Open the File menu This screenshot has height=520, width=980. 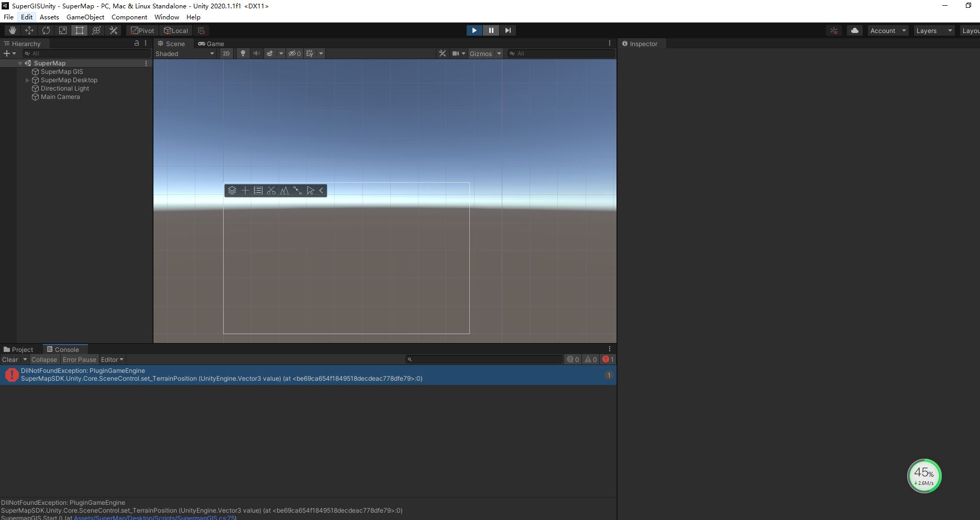(9, 17)
